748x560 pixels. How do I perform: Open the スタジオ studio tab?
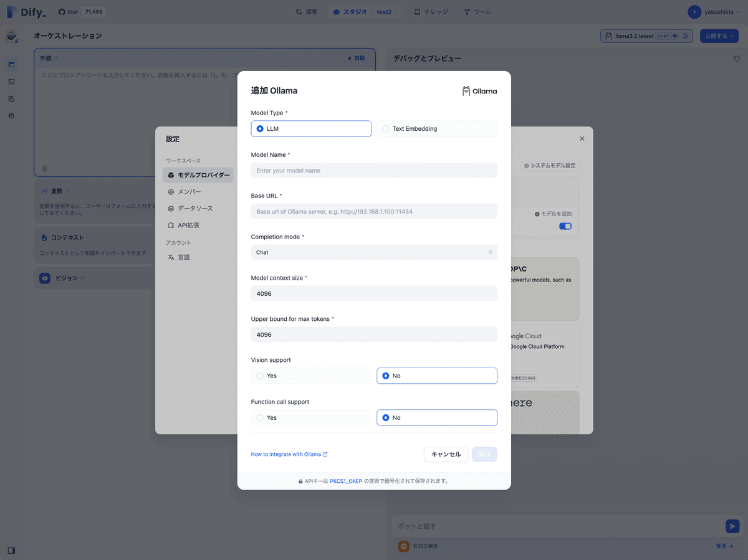coord(350,12)
